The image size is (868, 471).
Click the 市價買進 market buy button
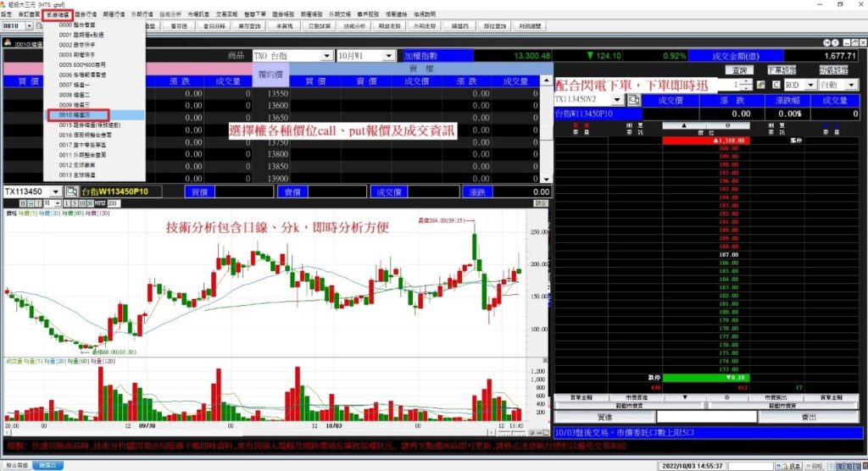[636, 397]
